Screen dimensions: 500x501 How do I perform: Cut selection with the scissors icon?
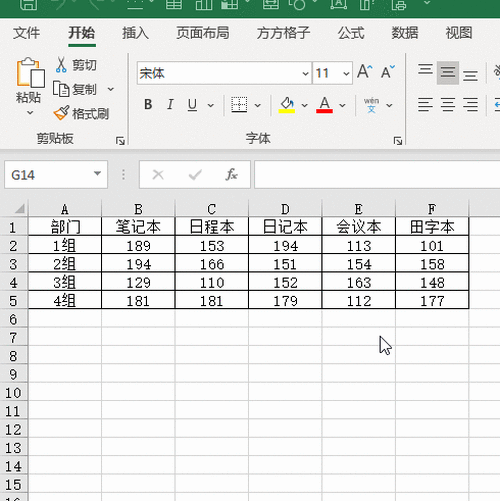click(x=61, y=65)
